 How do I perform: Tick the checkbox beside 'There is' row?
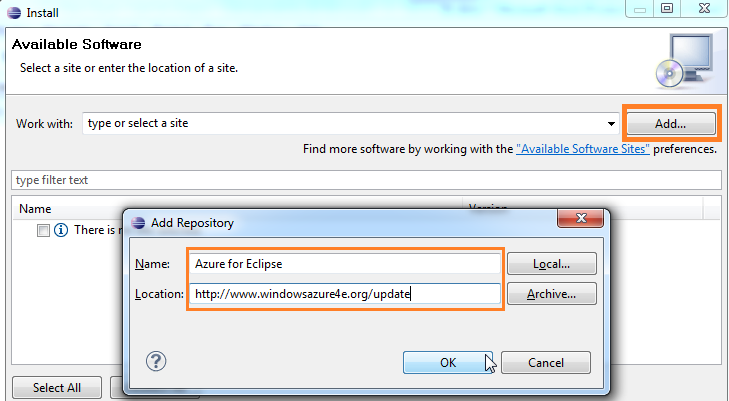tap(43, 230)
